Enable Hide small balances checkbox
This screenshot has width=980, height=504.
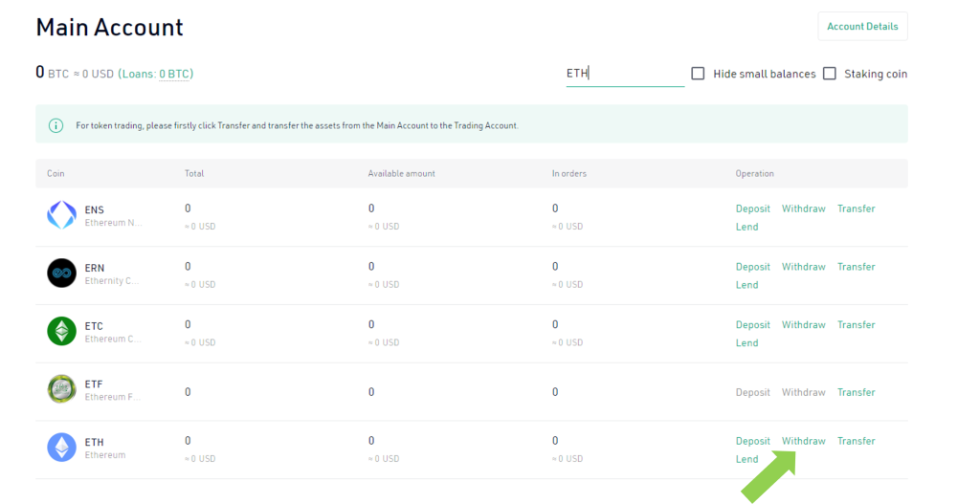click(698, 74)
